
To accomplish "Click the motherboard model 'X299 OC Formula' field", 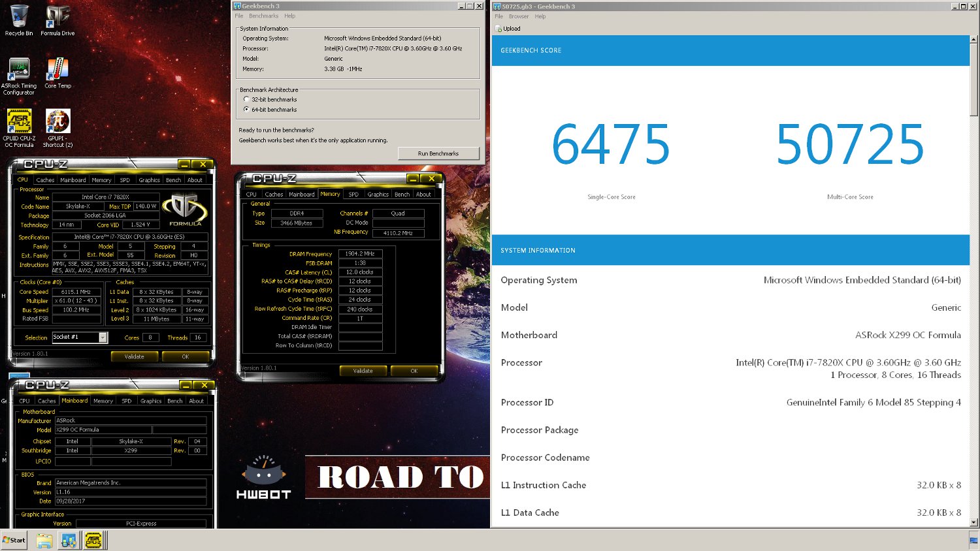I will click(103, 430).
